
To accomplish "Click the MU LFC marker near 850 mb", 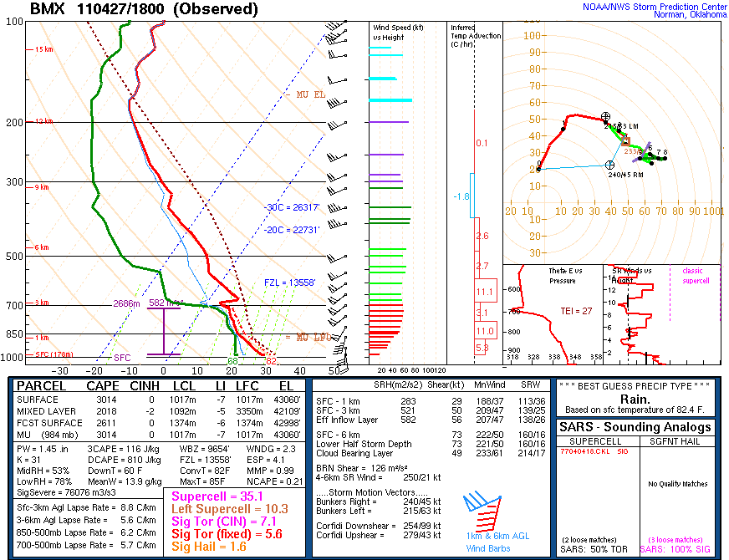I will [305, 337].
